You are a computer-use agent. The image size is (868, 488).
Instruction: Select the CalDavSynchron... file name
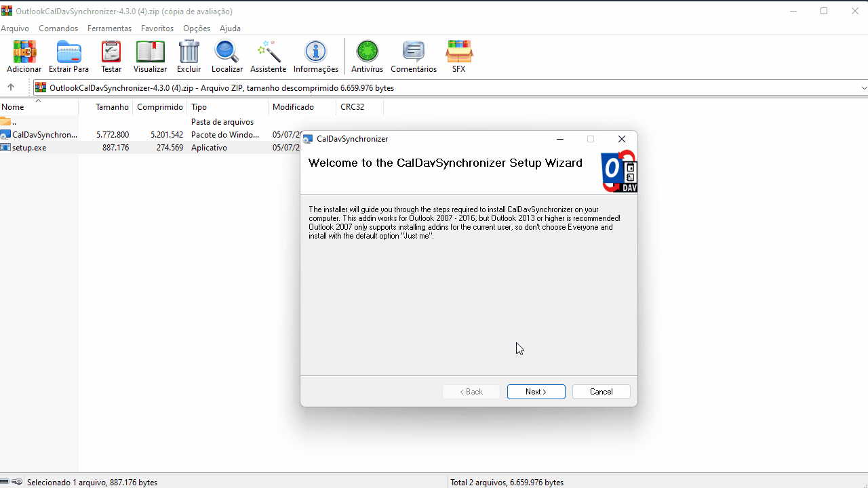(x=45, y=135)
